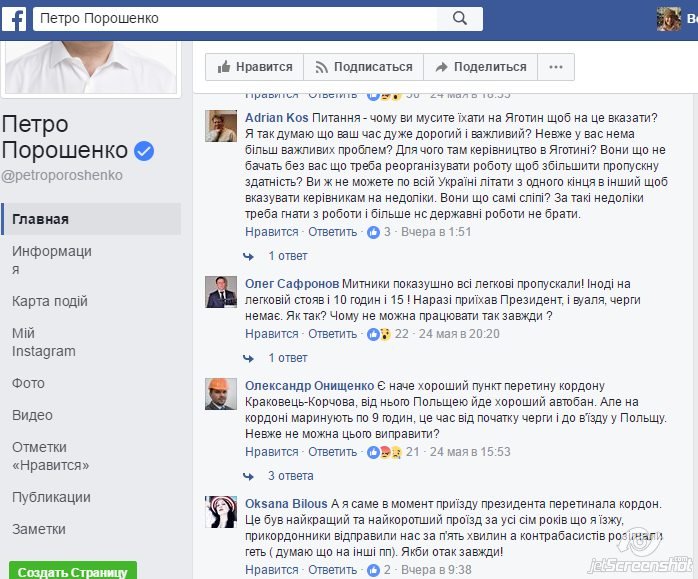
Task: Click the search magnifier icon
Action: click(x=459, y=19)
